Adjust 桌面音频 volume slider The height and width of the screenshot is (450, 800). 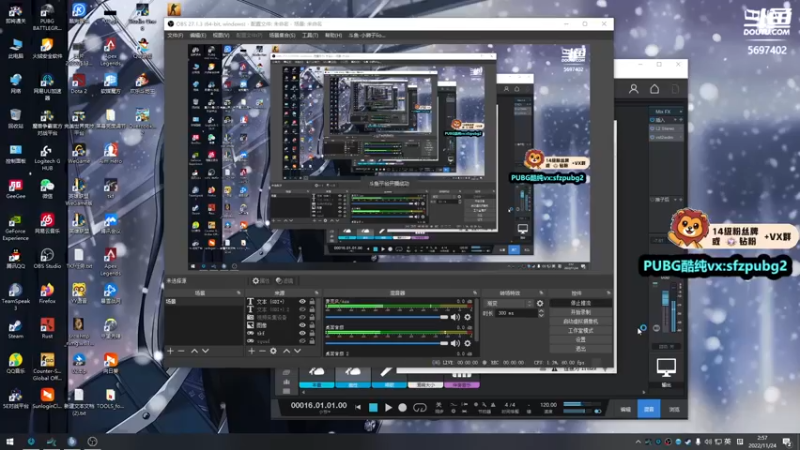[x=387, y=343]
